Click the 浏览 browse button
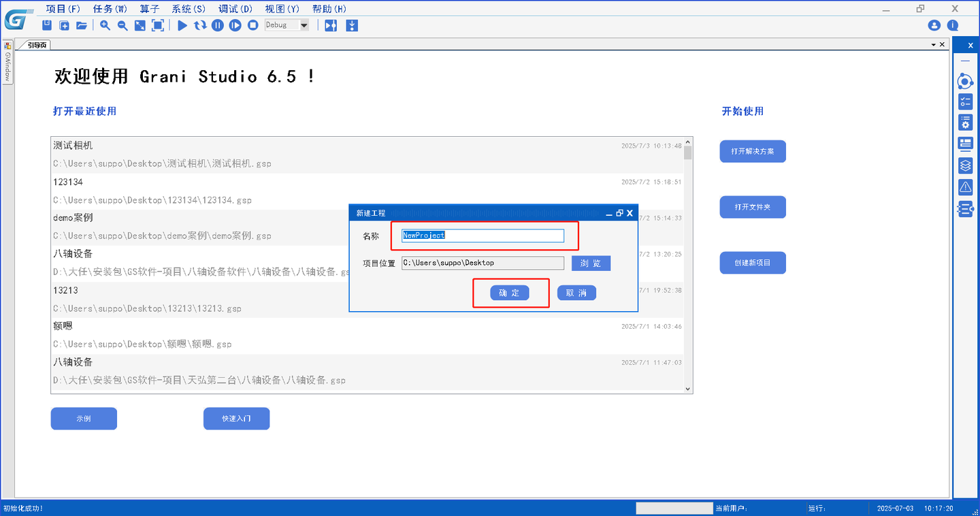 click(x=591, y=263)
